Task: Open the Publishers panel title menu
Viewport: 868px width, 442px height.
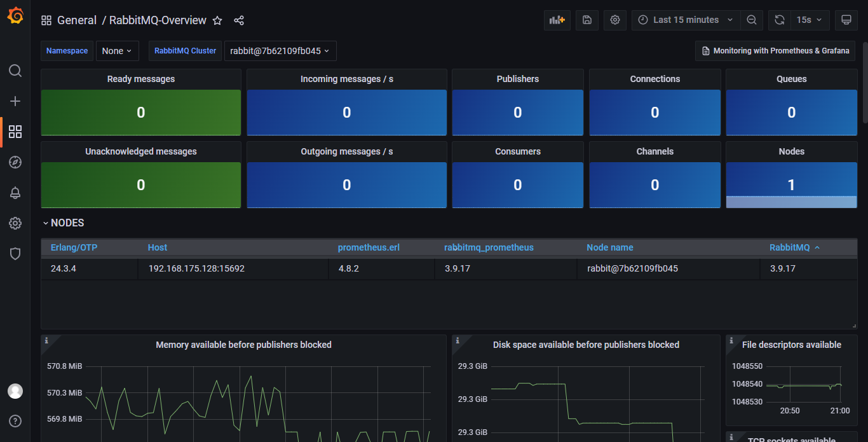Action: 518,79
